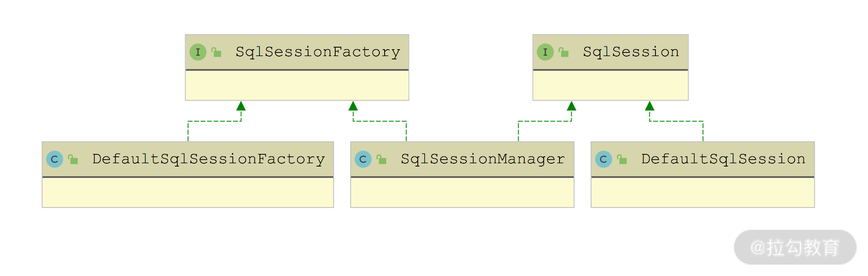Click the class icon beside DefaultSqlSession
The image size is (868, 276).
point(603,159)
